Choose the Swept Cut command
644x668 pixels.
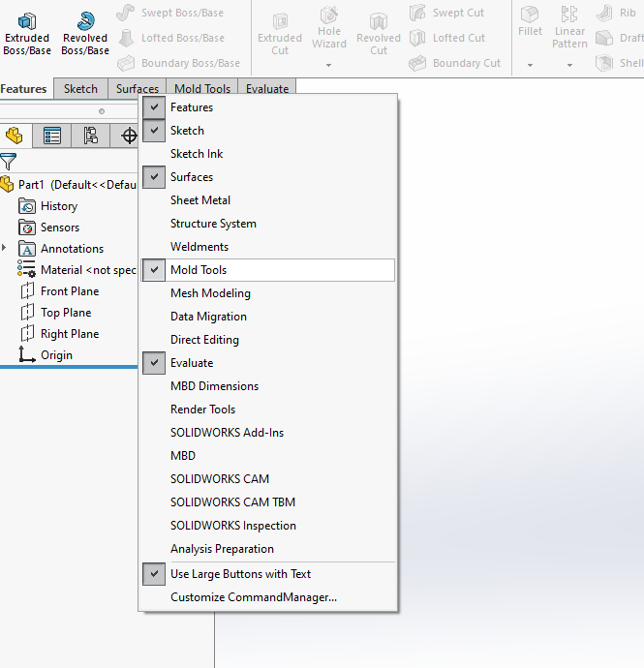[446, 13]
